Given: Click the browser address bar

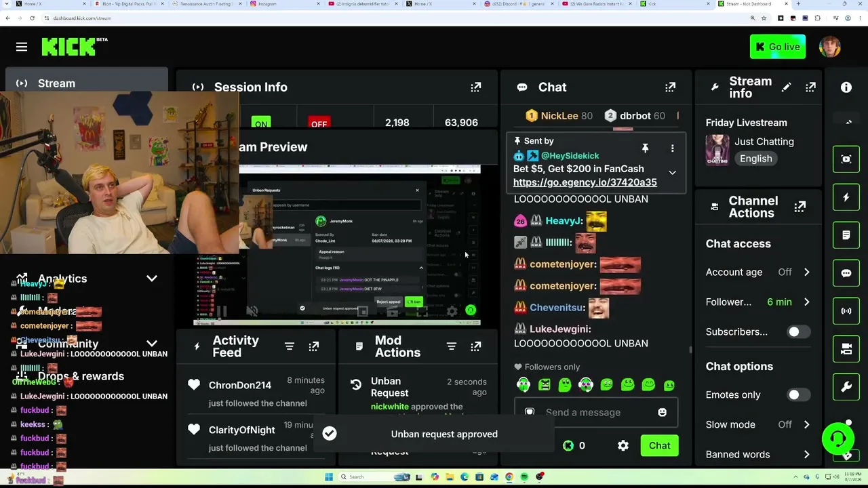Looking at the screenshot, I should tap(393, 18).
